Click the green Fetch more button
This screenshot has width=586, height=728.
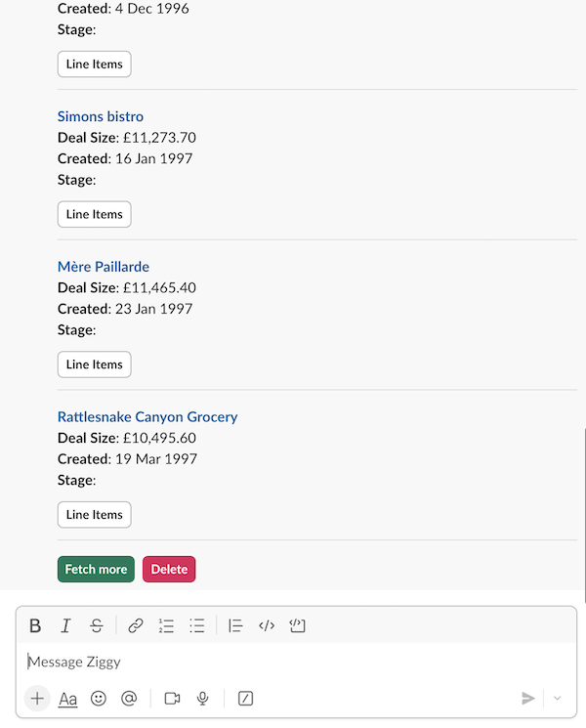click(x=96, y=570)
